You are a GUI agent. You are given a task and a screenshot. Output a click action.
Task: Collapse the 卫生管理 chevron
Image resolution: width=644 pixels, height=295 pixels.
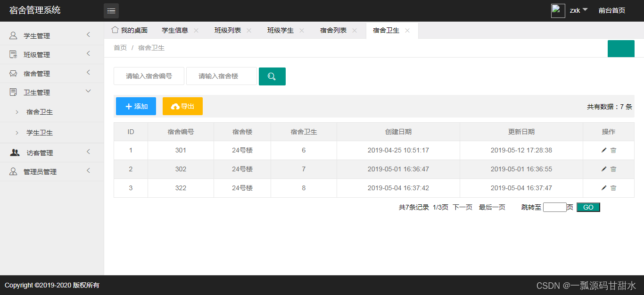coord(88,91)
